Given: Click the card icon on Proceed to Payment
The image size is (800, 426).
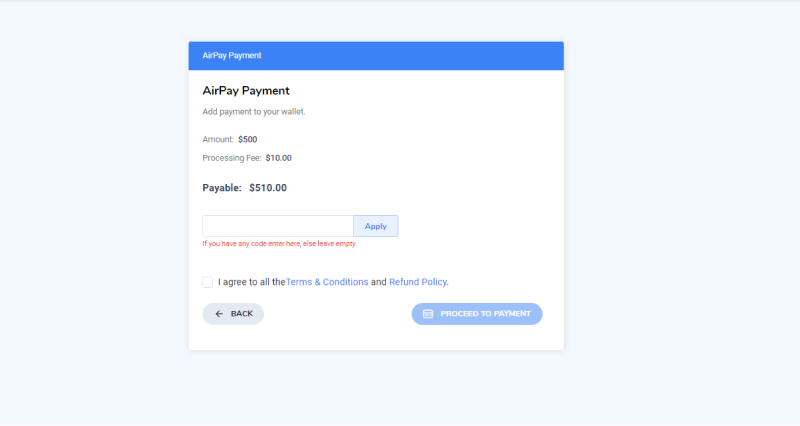Looking at the screenshot, I should pos(428,314).
